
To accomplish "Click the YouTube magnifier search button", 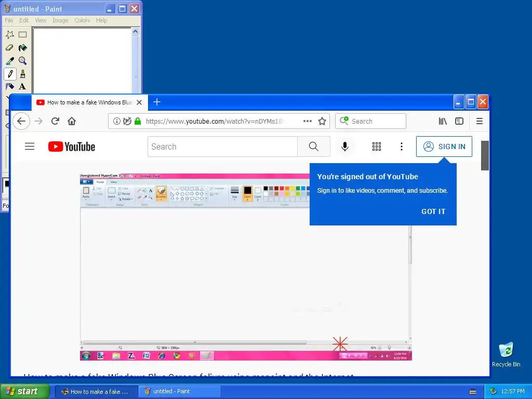I will [314, 147].
